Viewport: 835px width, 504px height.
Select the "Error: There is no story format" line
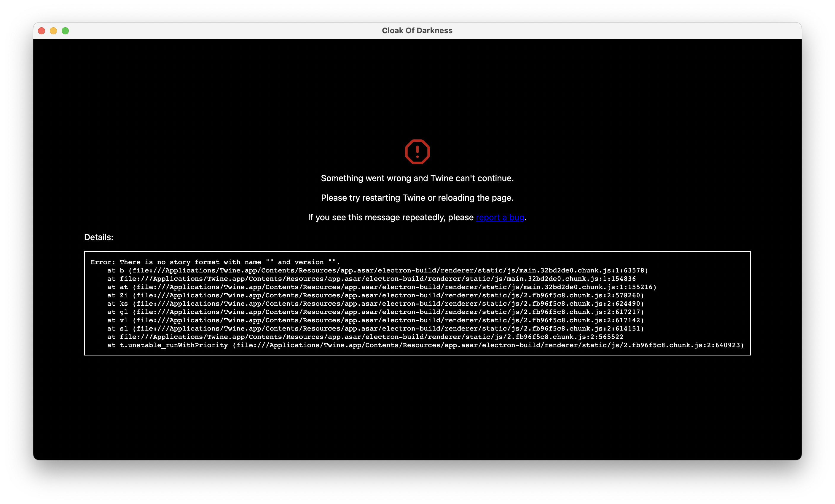(x=215, y=262)
